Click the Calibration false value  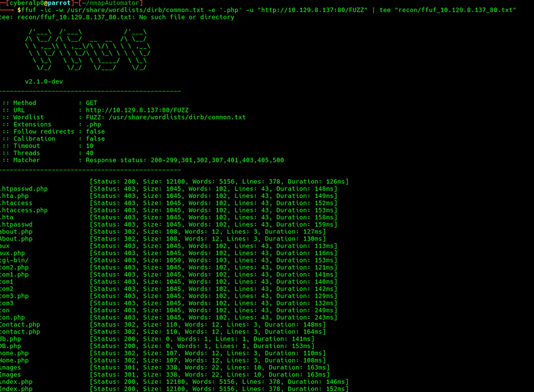pos(95,139)
